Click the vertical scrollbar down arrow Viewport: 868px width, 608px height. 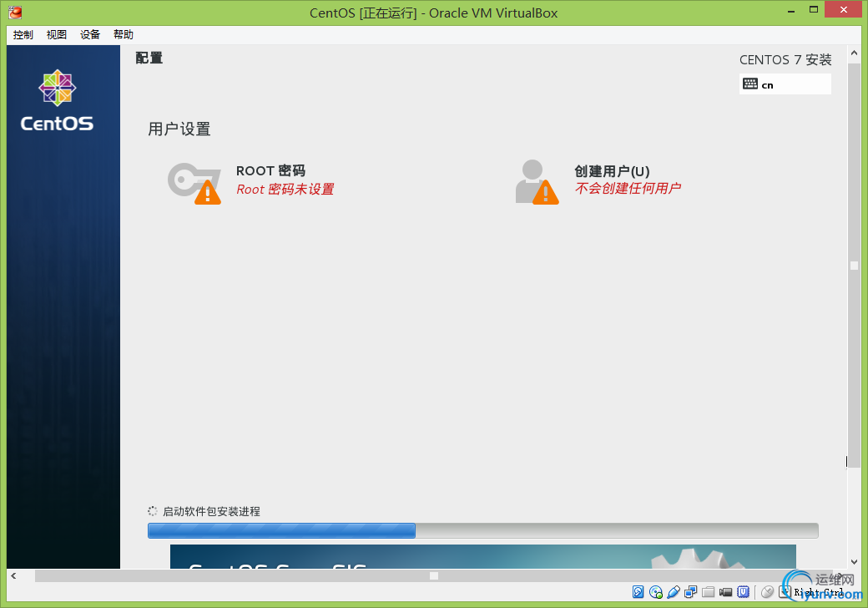(854, 562)
